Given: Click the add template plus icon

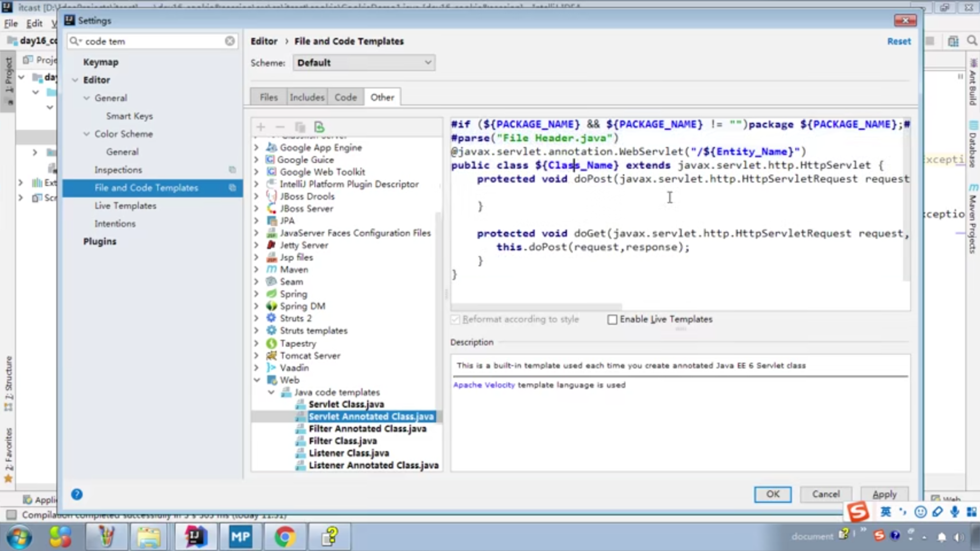Looking at the screenshot, I should [x=261, y=127].
